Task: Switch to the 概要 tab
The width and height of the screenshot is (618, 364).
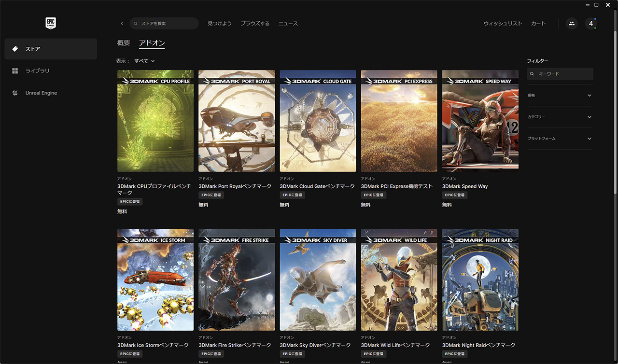Action: click(124, 43)
